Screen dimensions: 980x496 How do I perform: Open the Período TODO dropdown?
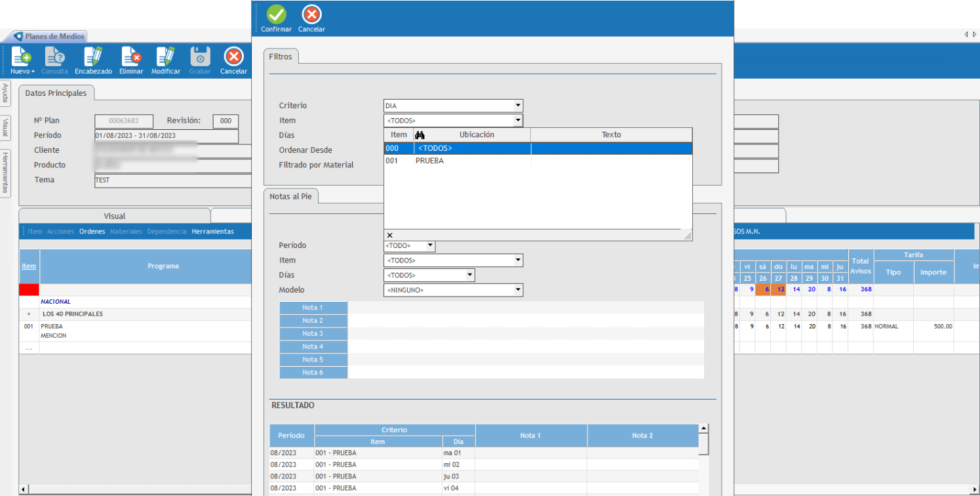(430, 245)
